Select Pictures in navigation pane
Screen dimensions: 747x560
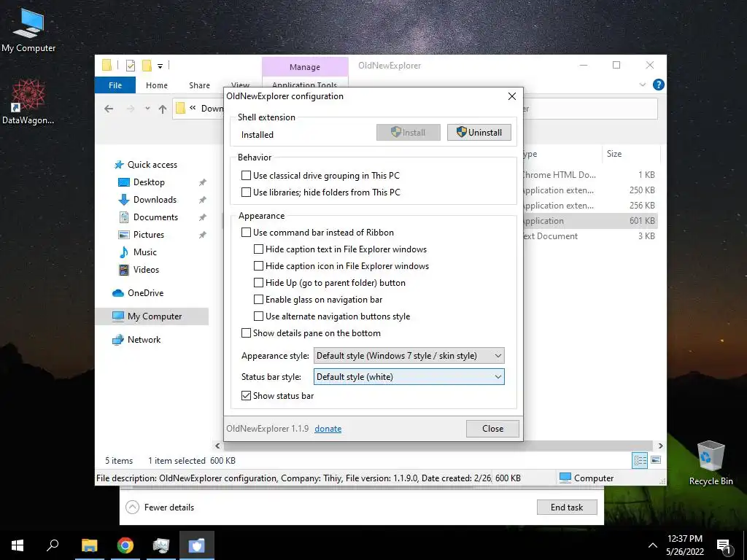click(149, 235)
